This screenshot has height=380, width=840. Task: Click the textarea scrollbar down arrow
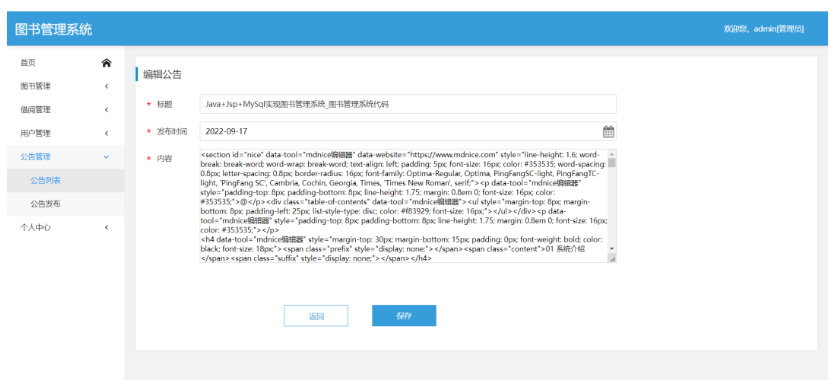[612, 249]
